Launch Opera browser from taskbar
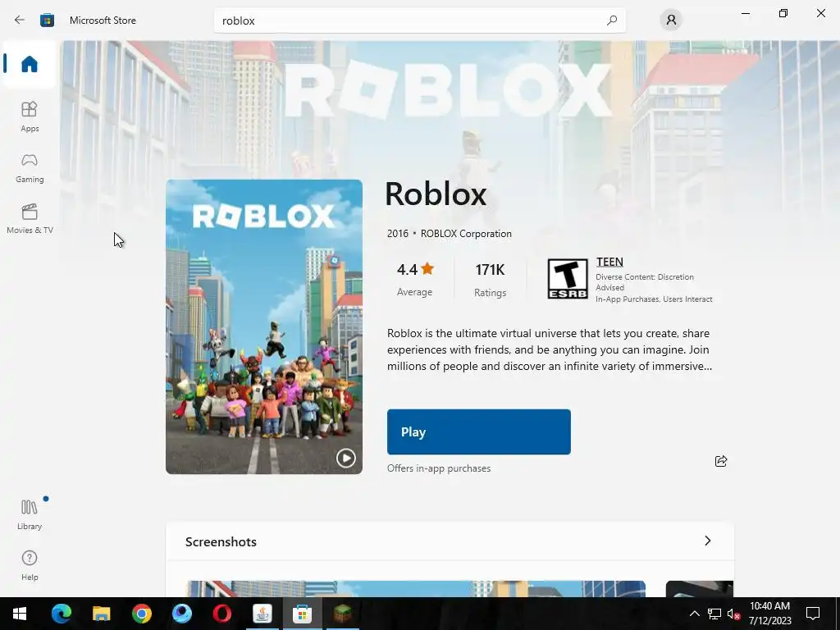This screenshot has height=630, width=840. [221, 614]
